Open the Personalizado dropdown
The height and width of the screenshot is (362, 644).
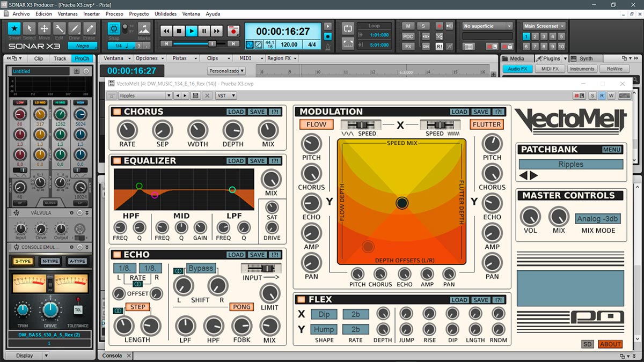pyautogui.click(x=226, y=70)
